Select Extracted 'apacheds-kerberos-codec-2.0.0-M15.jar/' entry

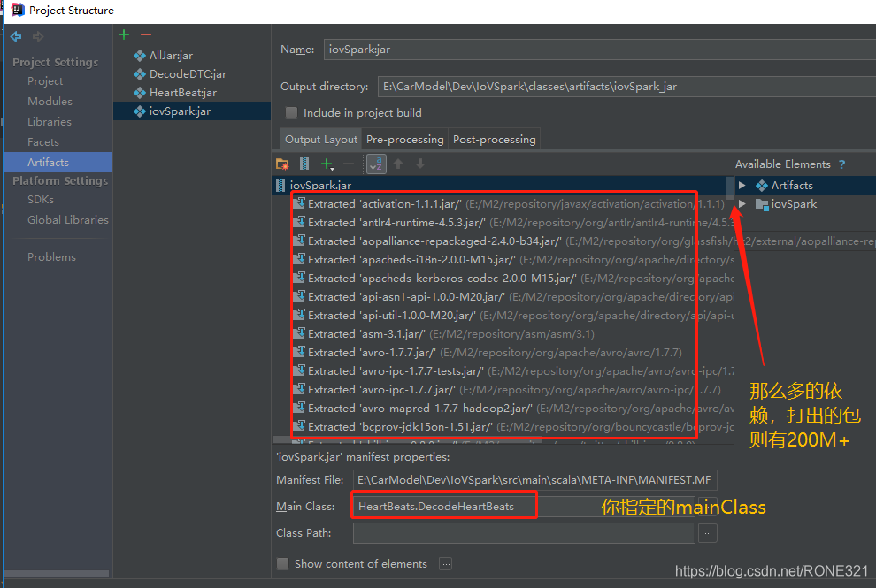coord(512,279)
